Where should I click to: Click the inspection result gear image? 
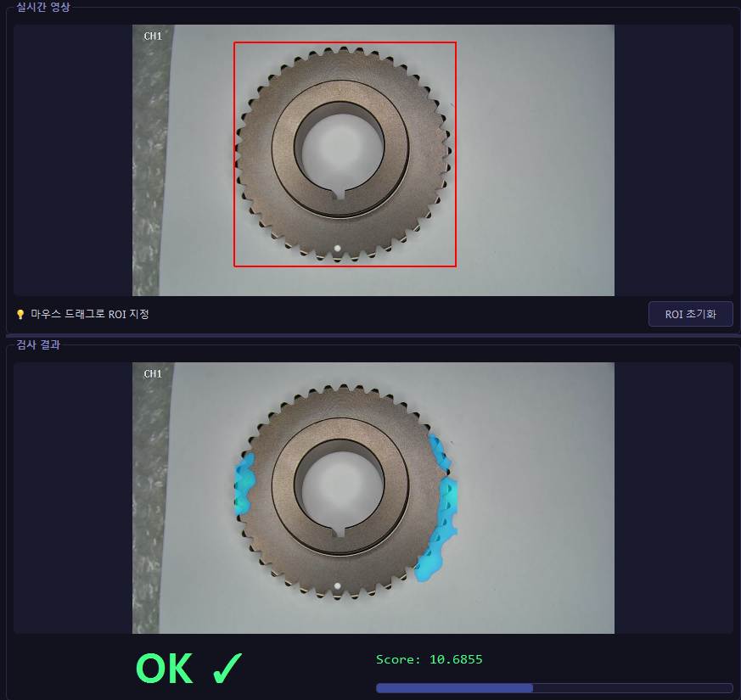coord(373,498)
